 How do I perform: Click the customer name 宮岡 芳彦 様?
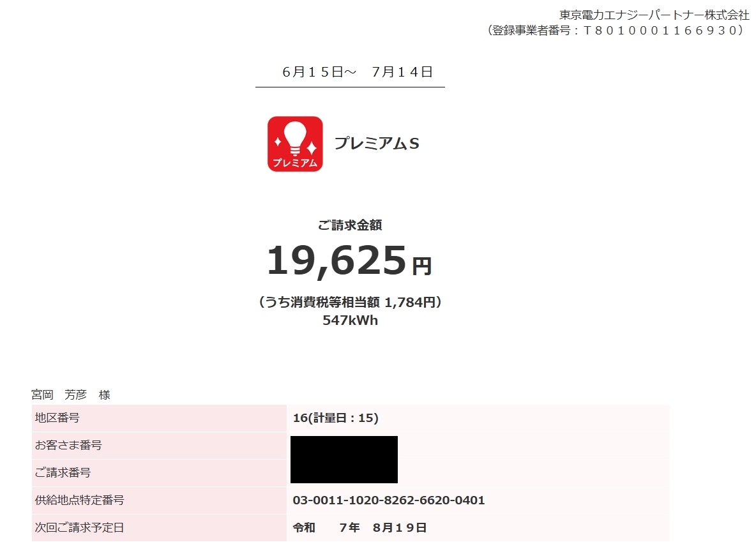point(71,395)
